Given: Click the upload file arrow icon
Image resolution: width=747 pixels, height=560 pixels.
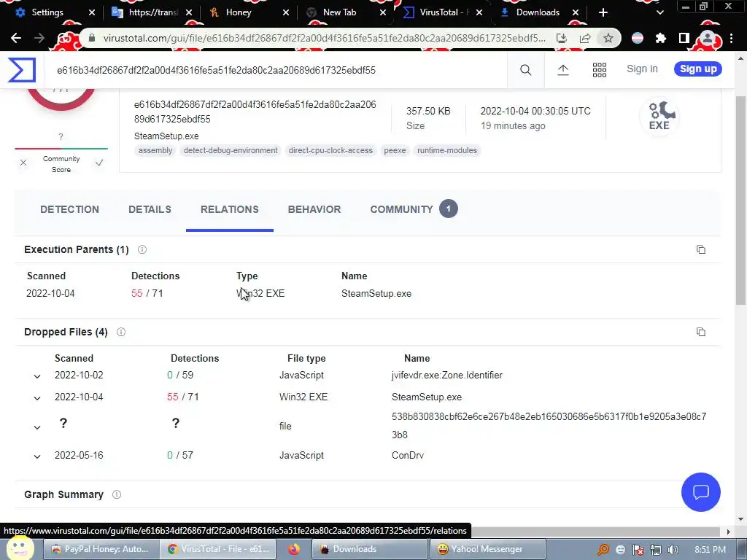Looking at the screenshot, I should tap(562, 70).
